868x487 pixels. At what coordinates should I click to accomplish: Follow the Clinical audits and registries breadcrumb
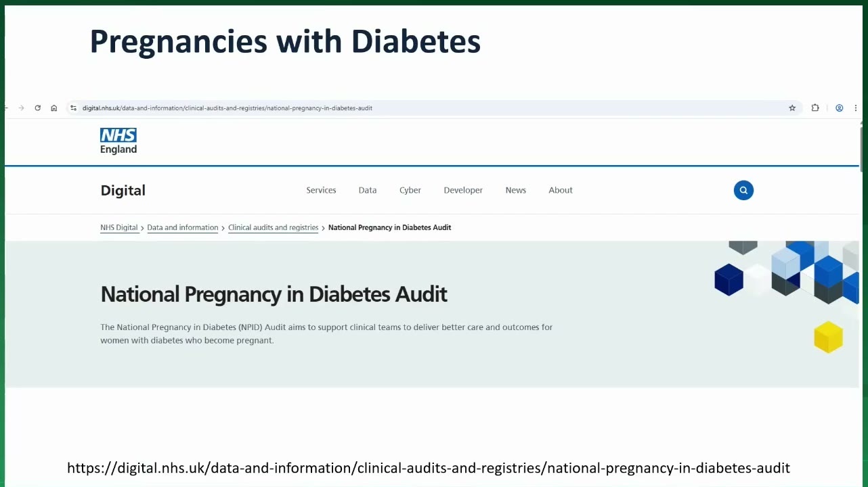pos(274,228)
